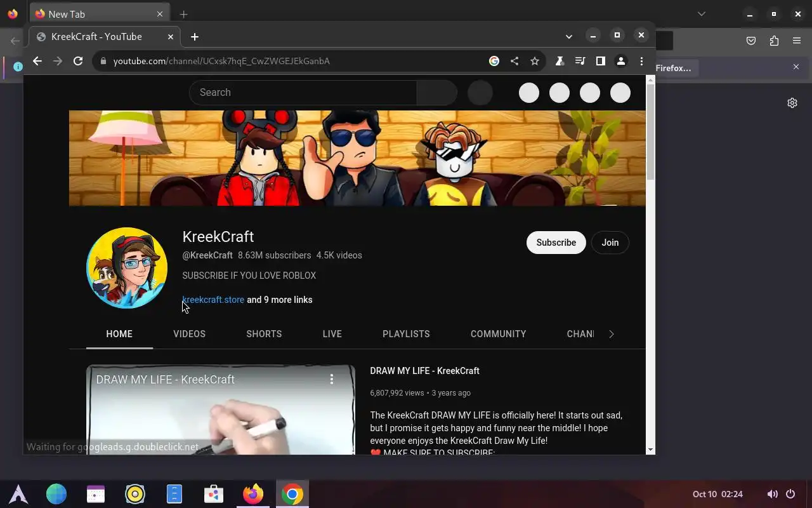
Task: Click Chrome's forward navigation arrow
Action: (58, 61)
